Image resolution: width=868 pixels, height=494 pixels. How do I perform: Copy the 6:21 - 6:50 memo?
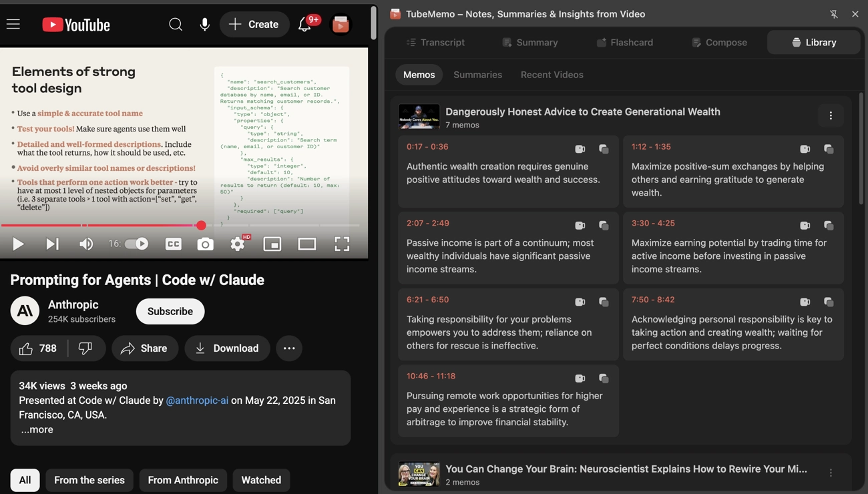[x=604, y=302]
